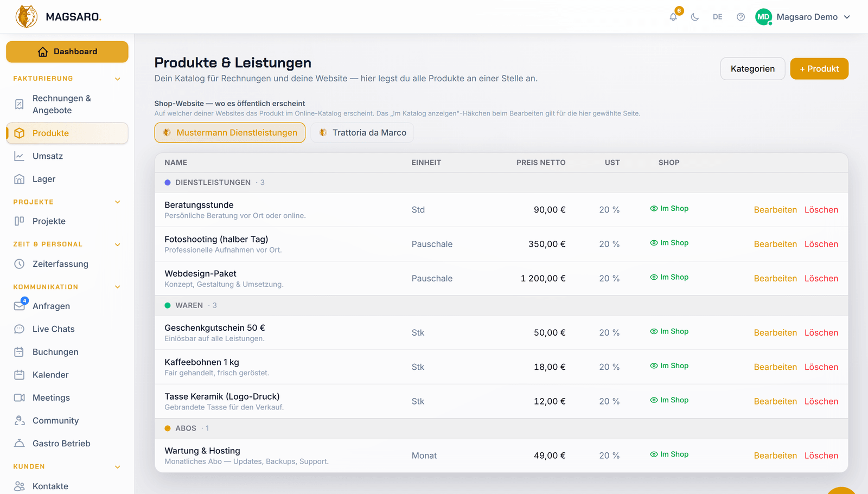Click the Tasse Keramik (Logo-Druck) product name

tap(222, 396)
